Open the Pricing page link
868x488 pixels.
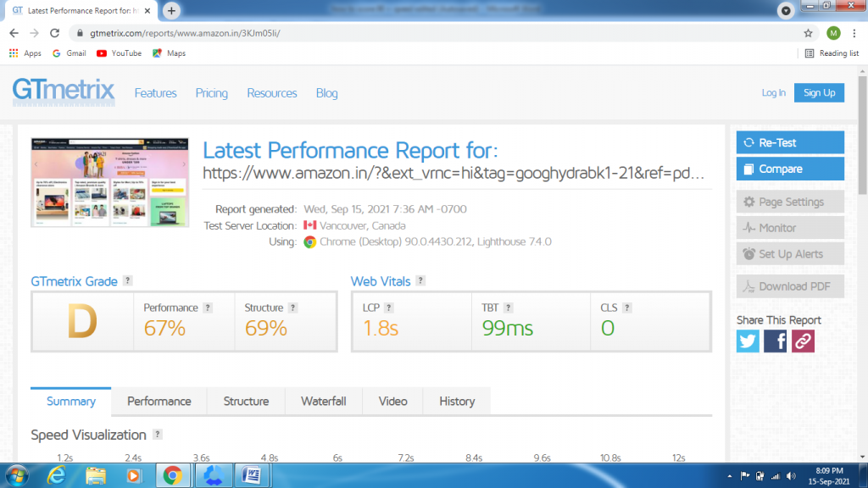pos(211,93)
